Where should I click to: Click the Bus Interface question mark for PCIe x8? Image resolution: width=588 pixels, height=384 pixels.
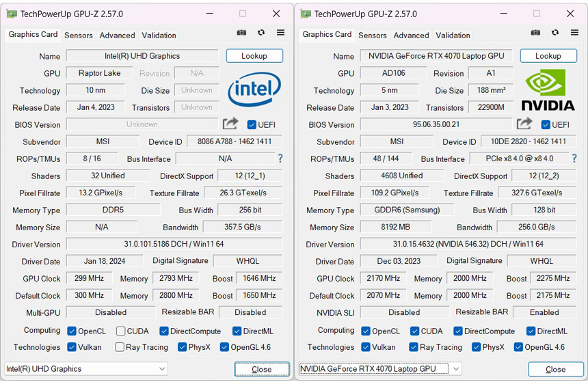coord(574,159)
